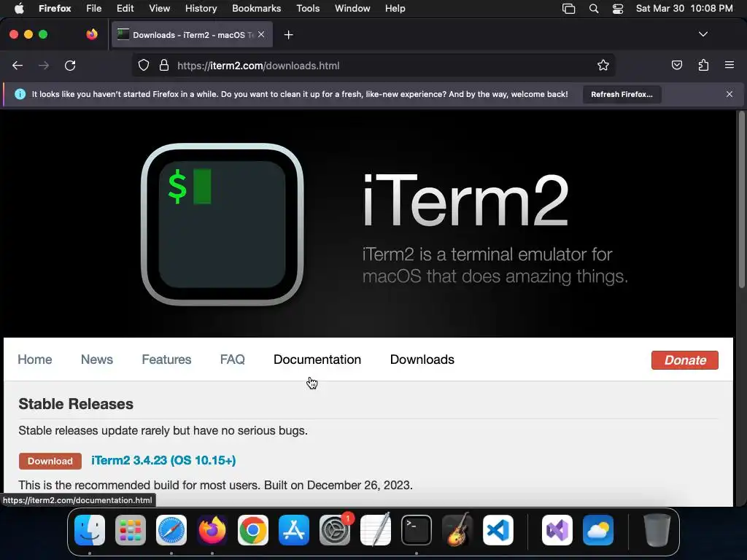Bookmark this page with the star

(603, 65)
